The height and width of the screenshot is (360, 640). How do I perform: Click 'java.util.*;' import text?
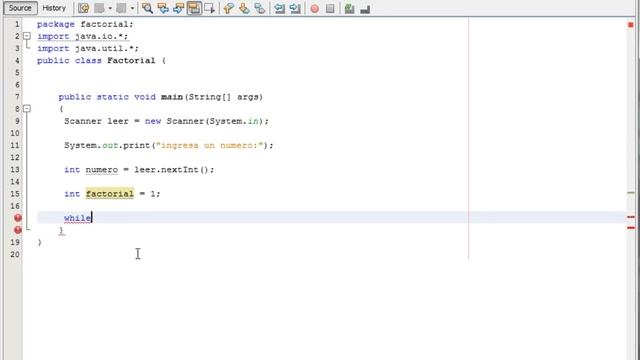(x=107, y=48)
